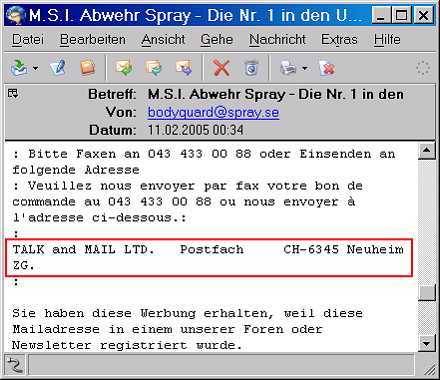Click the scrollbar up arrow
The height and width of the screenshot is (380, 440).
click(427, 151)
